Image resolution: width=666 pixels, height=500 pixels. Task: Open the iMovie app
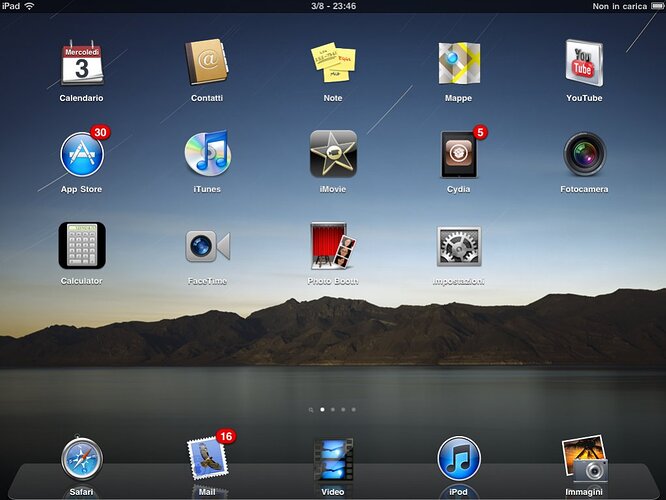[333, 154]
